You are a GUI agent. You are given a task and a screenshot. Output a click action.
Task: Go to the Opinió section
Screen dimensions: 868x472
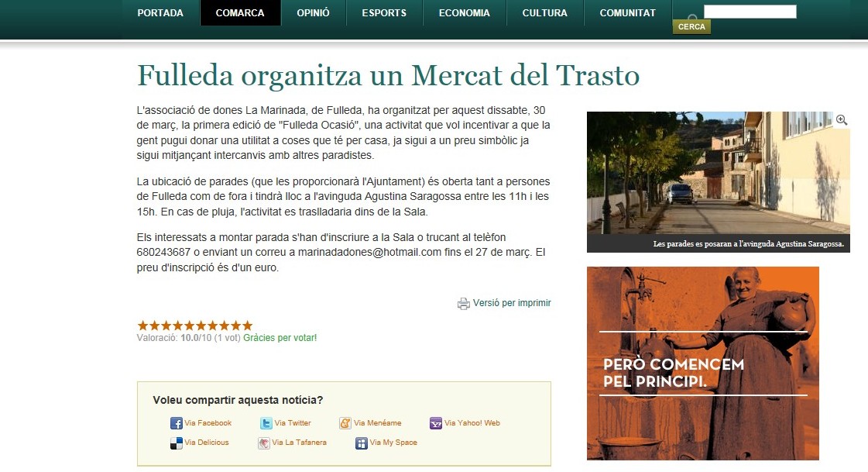[314, 12]
